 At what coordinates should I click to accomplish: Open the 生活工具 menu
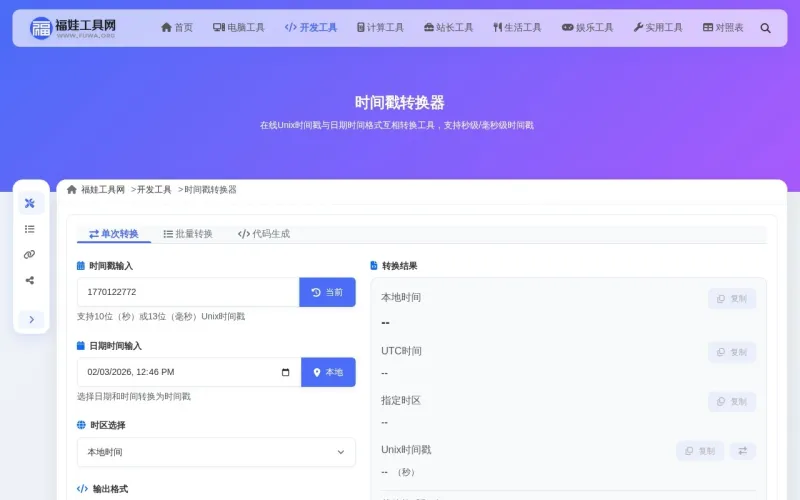pyautogui.click(x=517, y=28)
